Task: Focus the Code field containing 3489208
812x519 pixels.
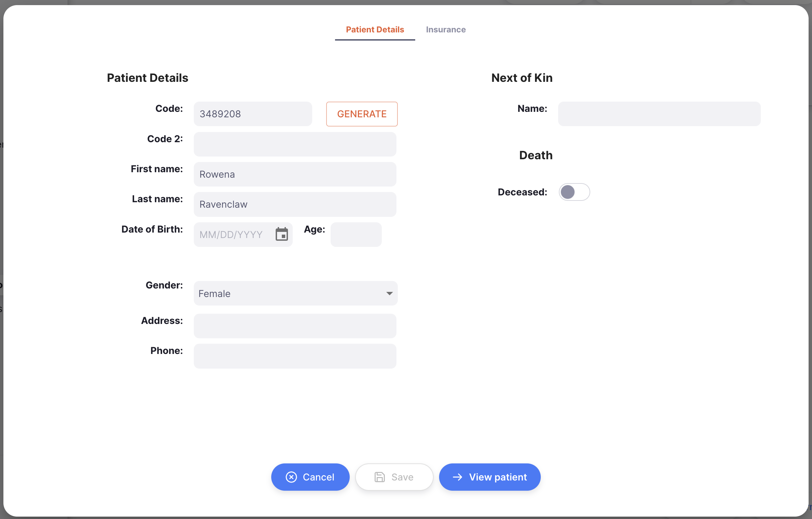Action: [x=253, y=114]
